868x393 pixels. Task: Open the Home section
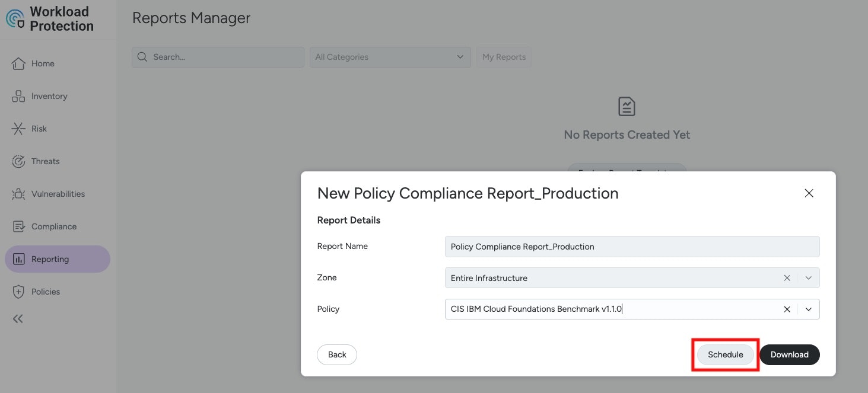(x=42, y=63)
